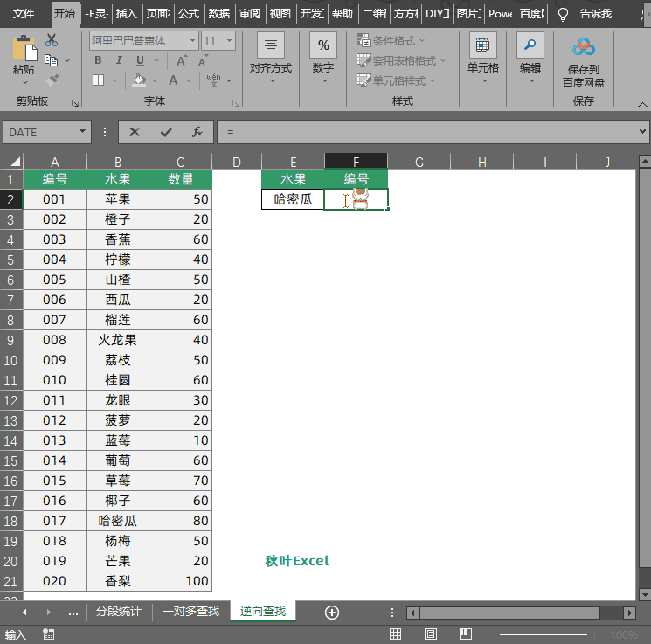
Task: Save to Baidu Netdisk cloud icon
Action: click(583, 46)
